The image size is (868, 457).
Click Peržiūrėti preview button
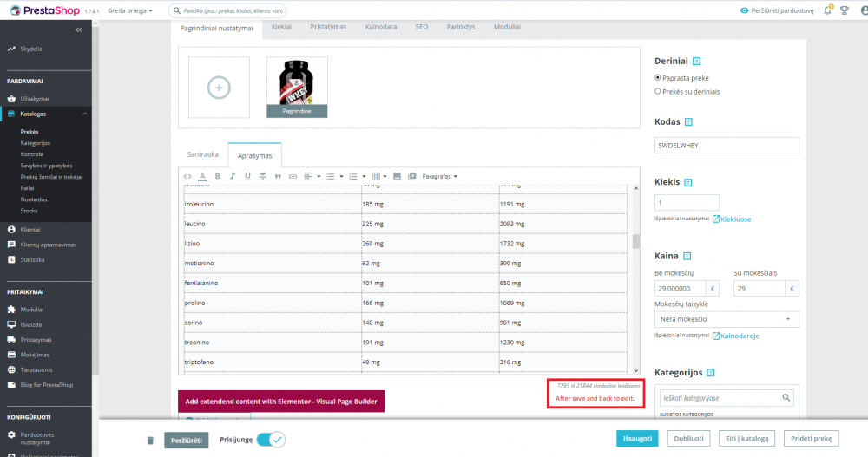(187, 441)
